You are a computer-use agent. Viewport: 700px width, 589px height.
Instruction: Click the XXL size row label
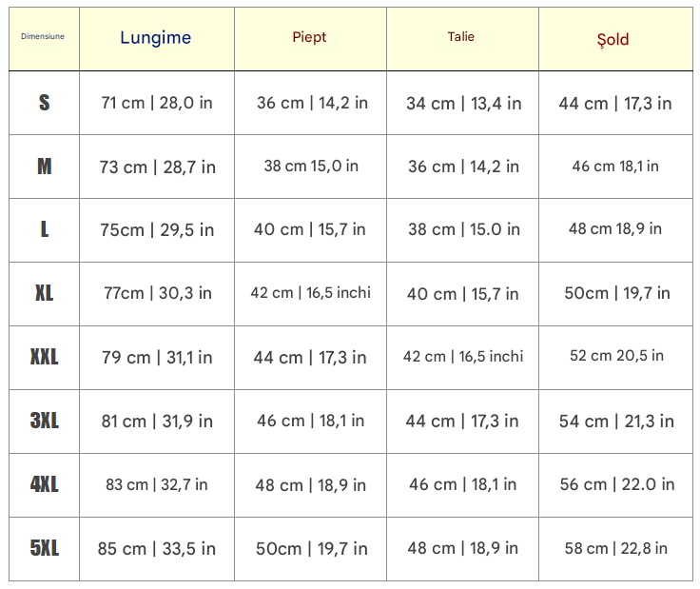(44, 357)
